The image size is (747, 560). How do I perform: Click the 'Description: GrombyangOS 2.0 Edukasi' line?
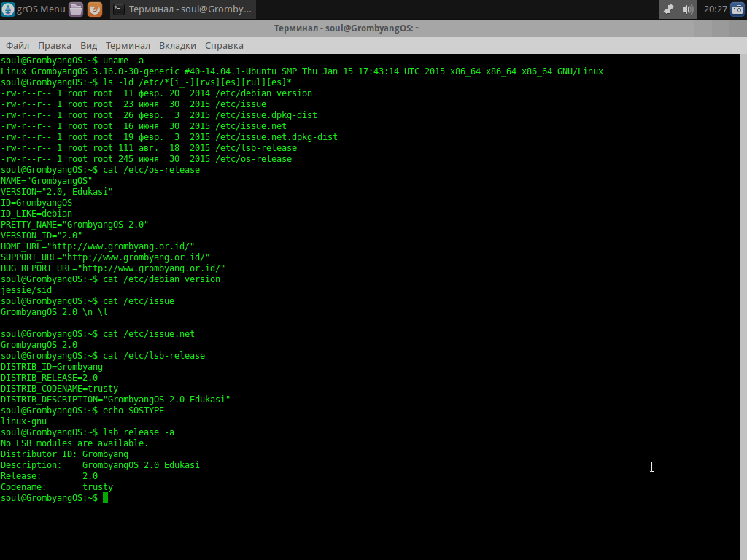click(x=100, y=466)
